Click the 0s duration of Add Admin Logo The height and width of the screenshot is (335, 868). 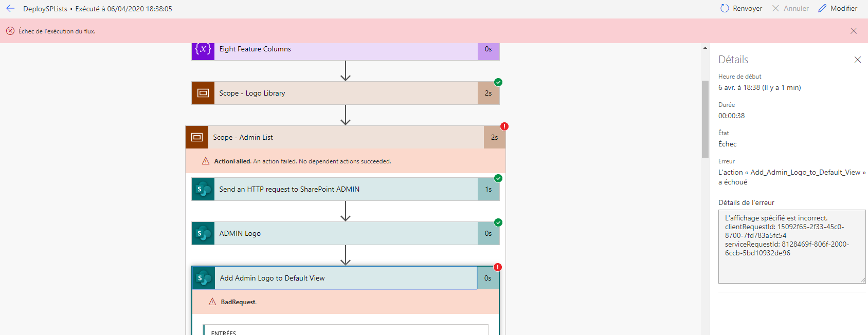(488, 278)
